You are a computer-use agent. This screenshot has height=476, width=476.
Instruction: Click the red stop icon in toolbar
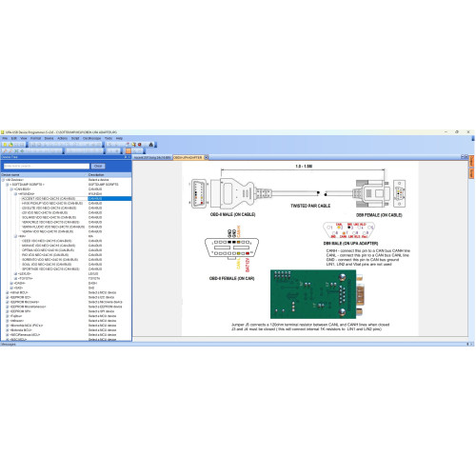pos(139,145)
